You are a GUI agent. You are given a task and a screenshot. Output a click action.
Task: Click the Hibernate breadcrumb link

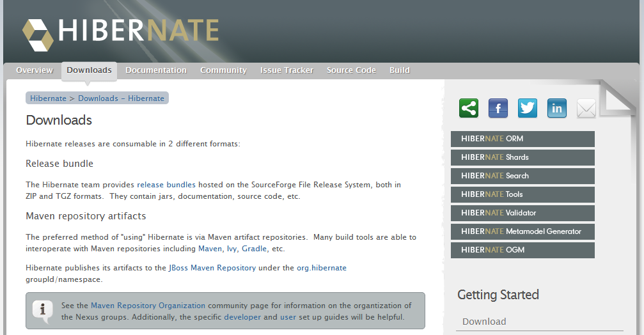point(48,98)
